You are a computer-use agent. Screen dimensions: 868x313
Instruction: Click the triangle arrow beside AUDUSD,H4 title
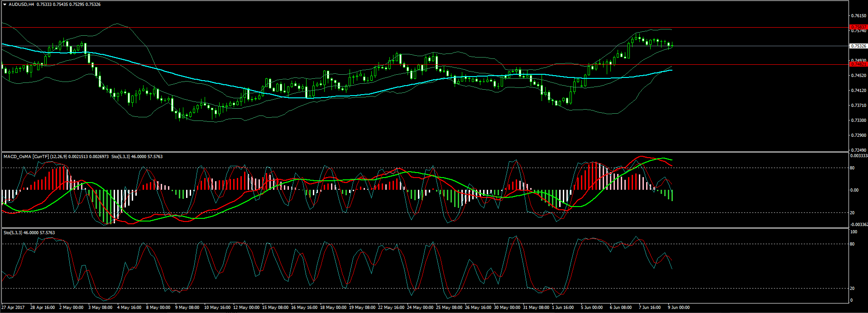click(x=5, y=5)
